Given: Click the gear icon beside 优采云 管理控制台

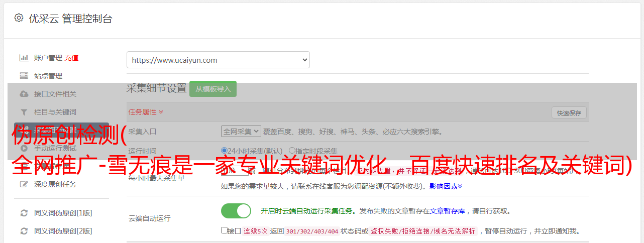Looking at the screenshot, I should (19, 18).
